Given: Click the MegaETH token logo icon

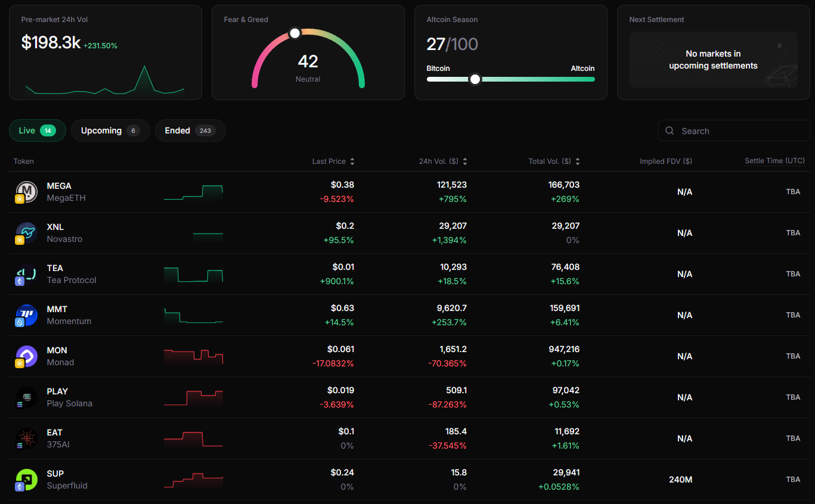Looking at the screenshot, I should (26, 191).
